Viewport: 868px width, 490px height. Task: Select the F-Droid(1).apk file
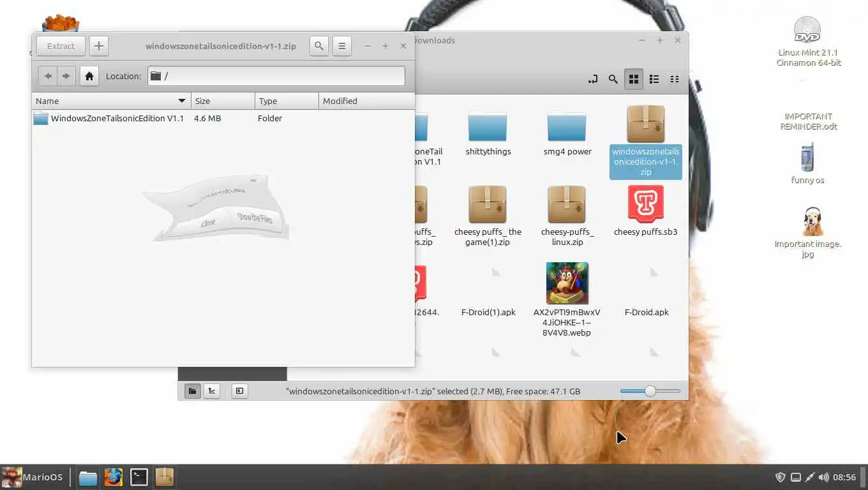(x=488, y=292)
